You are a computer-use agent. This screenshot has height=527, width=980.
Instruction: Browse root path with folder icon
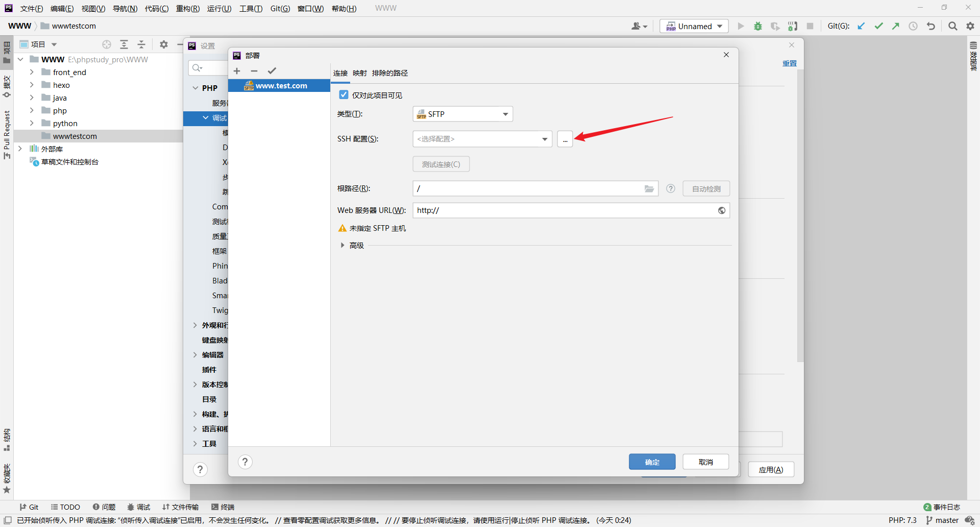tap(649, 189)
